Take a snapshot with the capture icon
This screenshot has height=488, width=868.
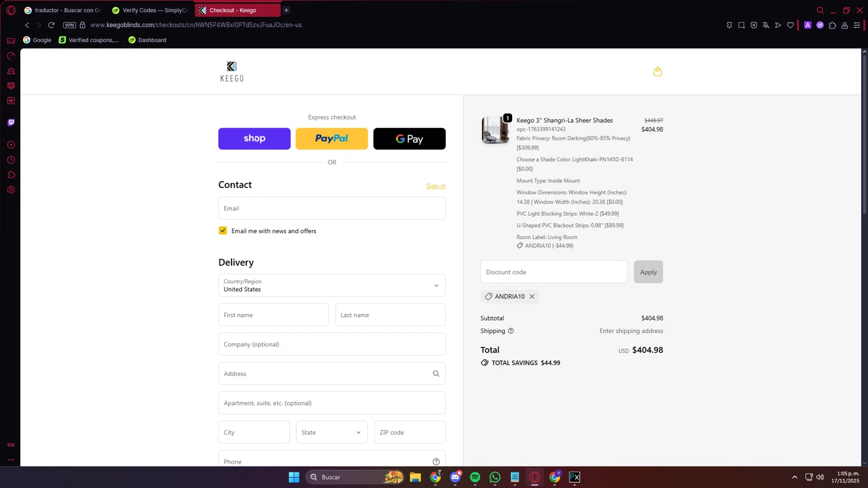pos(741,25)
